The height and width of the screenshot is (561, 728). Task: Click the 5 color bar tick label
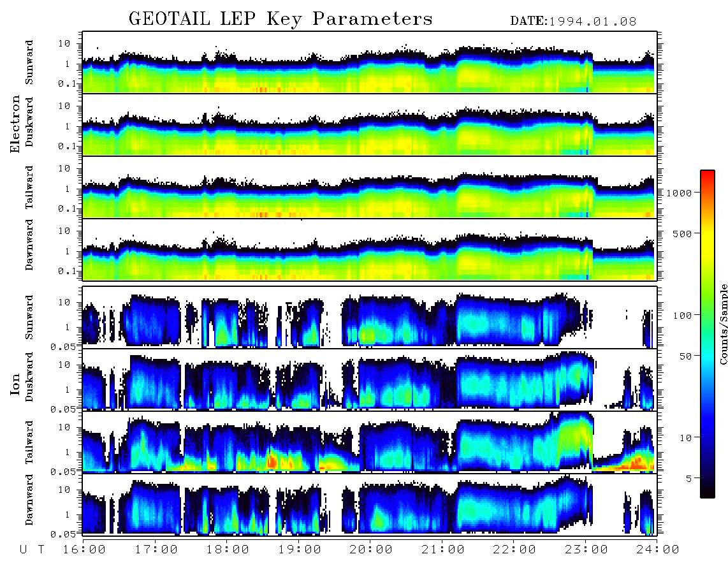[689, 478]
